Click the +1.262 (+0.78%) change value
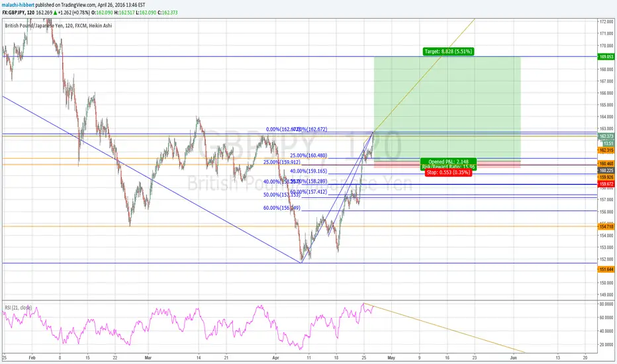 74,13
